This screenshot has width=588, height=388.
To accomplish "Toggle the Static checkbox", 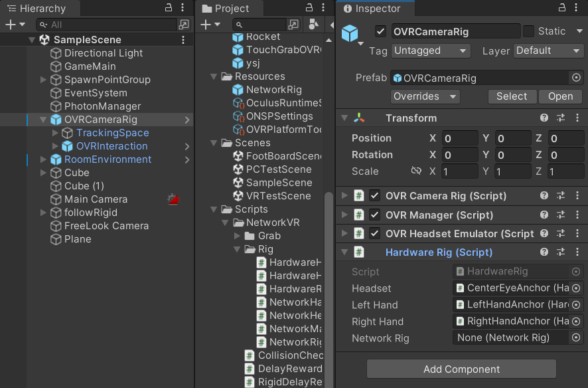I will tap(528, 31).
